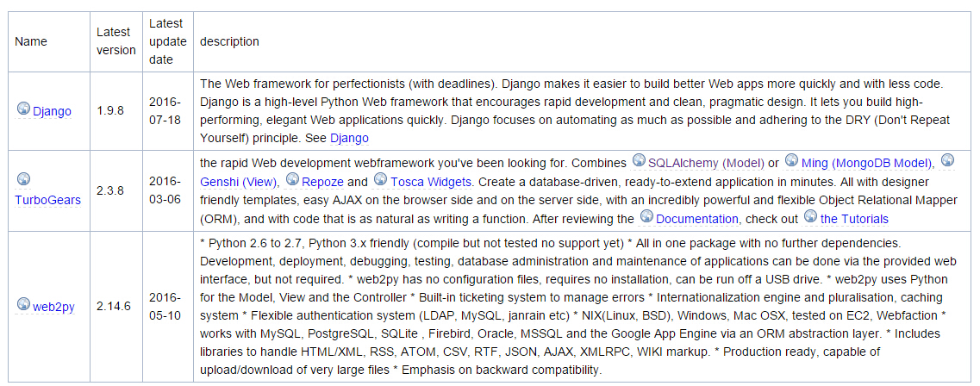Image resolution: width=980 pixels, height=386 pixels.
Task: Click the 'Latest update date' column header
Action: point(168,42)
